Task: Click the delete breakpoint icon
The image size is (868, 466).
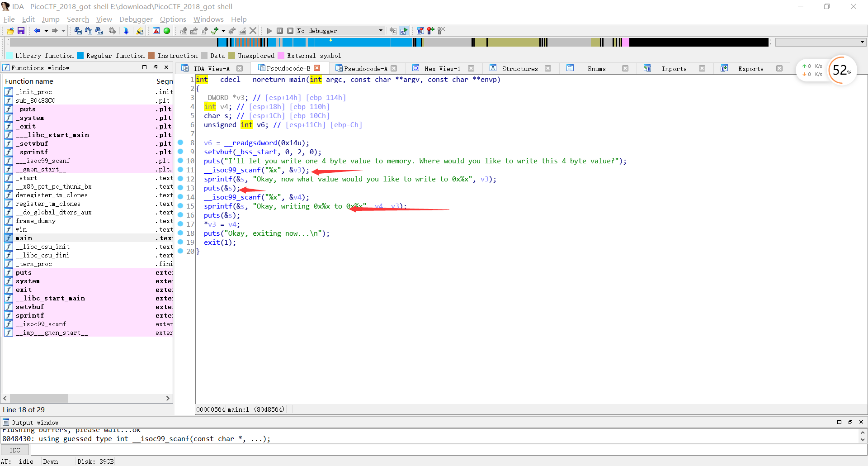Action: click(441, 31)
